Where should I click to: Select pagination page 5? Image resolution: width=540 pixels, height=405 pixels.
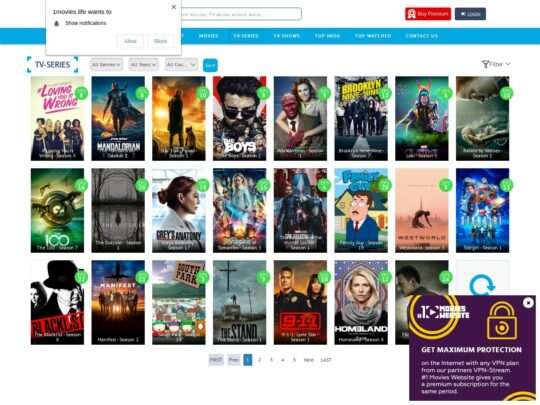click(294, 360)
